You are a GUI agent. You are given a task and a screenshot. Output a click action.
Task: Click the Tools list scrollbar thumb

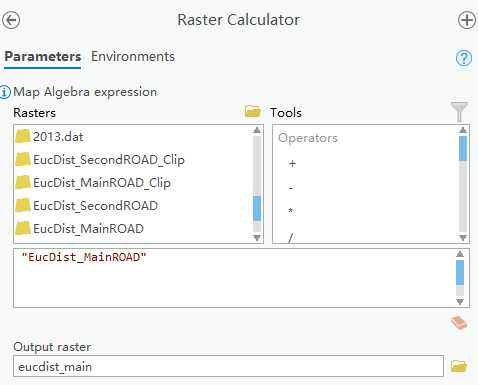(463, 149)
